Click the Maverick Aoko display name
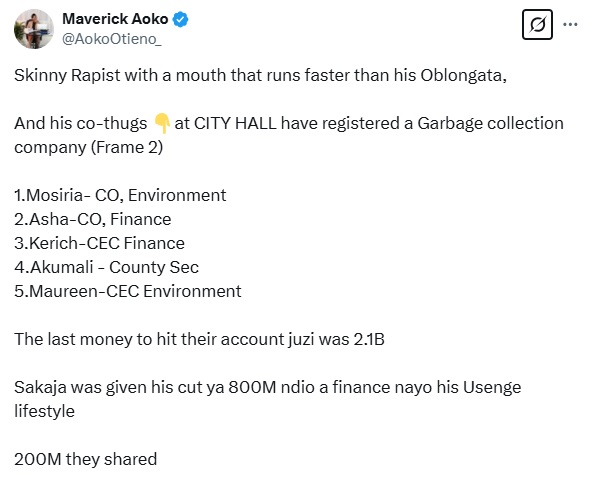This screenshot has width=593, height=483. [x=115, y=19]
